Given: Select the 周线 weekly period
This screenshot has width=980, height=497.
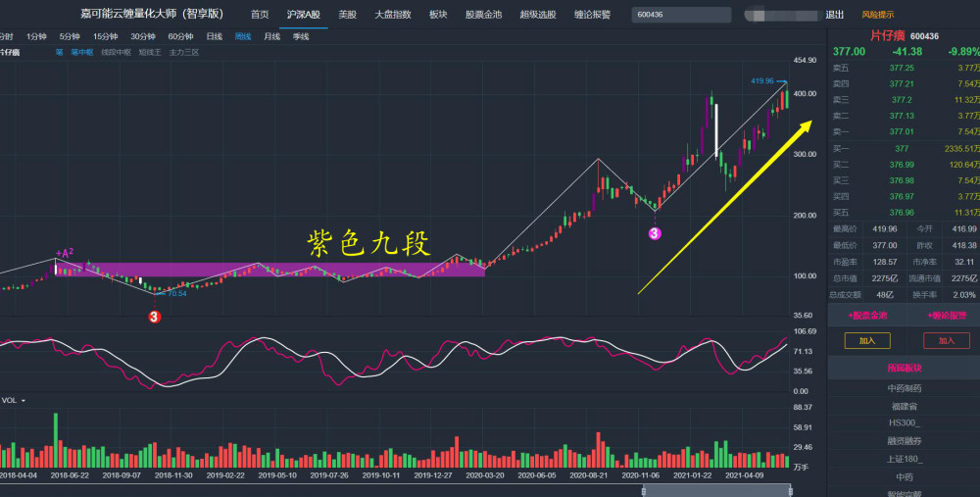Looking at the screenshot, I should [242, 36].
